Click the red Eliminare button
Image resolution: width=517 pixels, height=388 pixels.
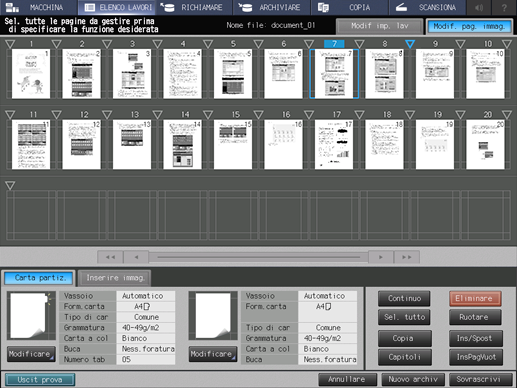tap(475, 298)
